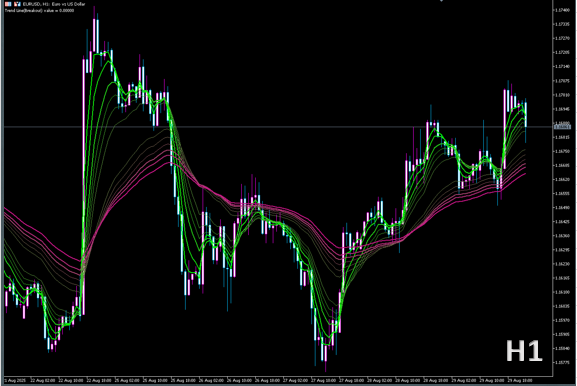Select the 'EURUSD, H1: Euro vs US Dollar' title

(54, 4)
